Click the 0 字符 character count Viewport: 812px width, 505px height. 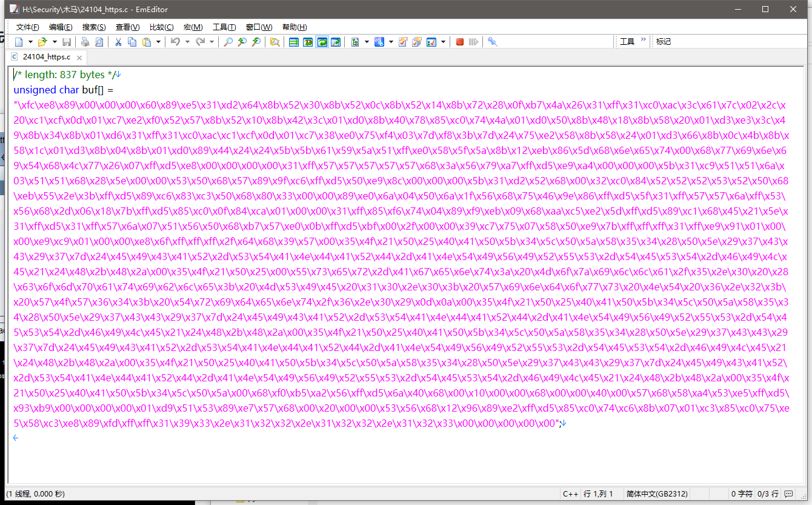741,494
